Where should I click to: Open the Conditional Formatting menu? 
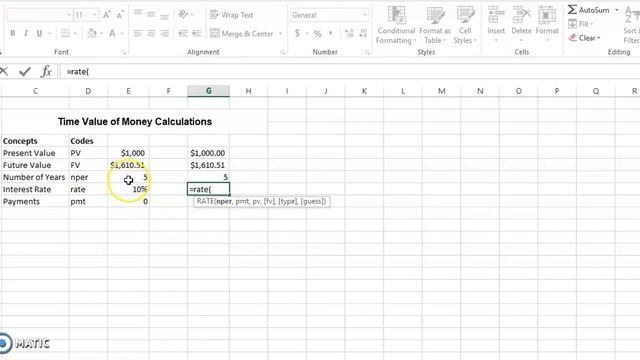pyautogui.click(x=396, y=25)
